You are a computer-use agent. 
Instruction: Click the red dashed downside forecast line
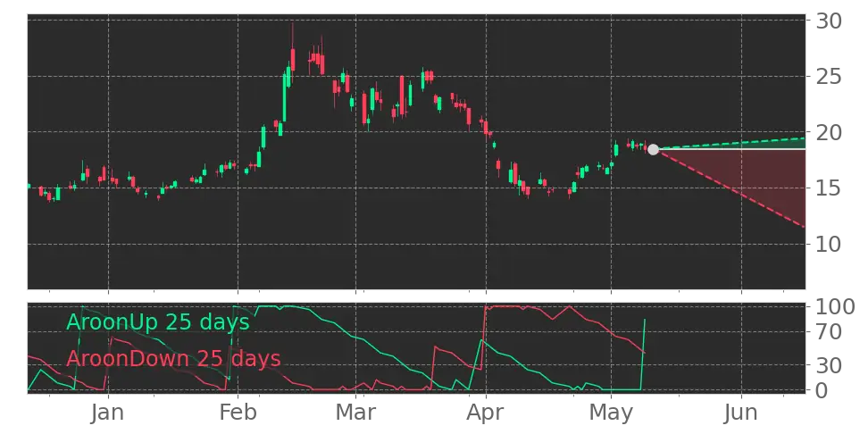pyautogui.click(x=730, y=188)
